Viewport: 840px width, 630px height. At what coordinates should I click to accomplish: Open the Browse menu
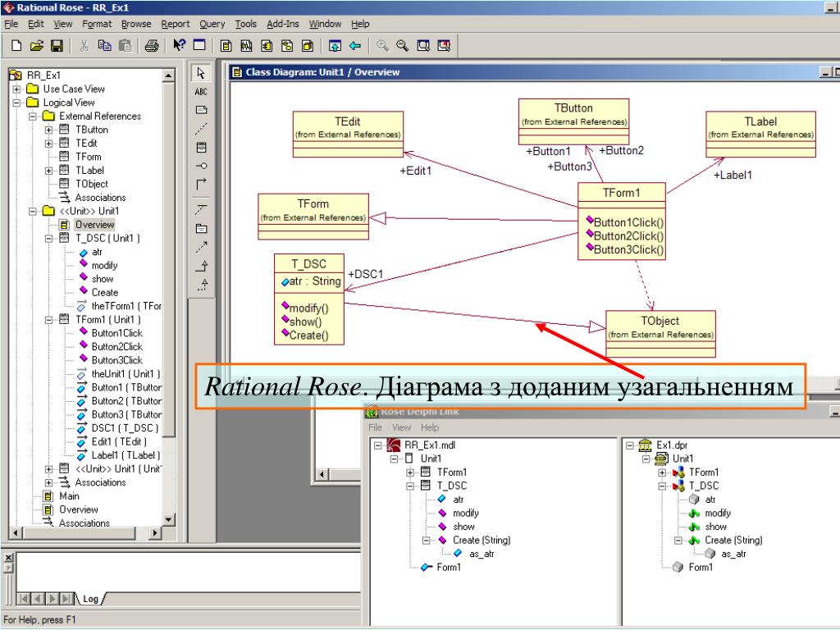point(136,24)
